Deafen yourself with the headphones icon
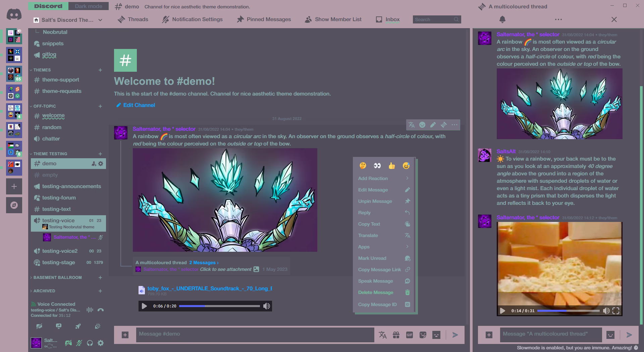 (x=90, y=343)
